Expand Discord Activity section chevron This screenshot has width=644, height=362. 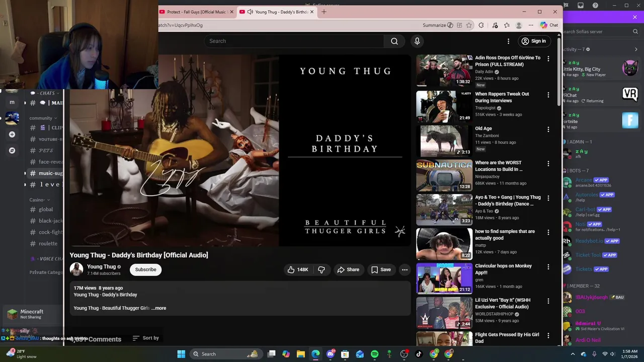tap(636, 49)
